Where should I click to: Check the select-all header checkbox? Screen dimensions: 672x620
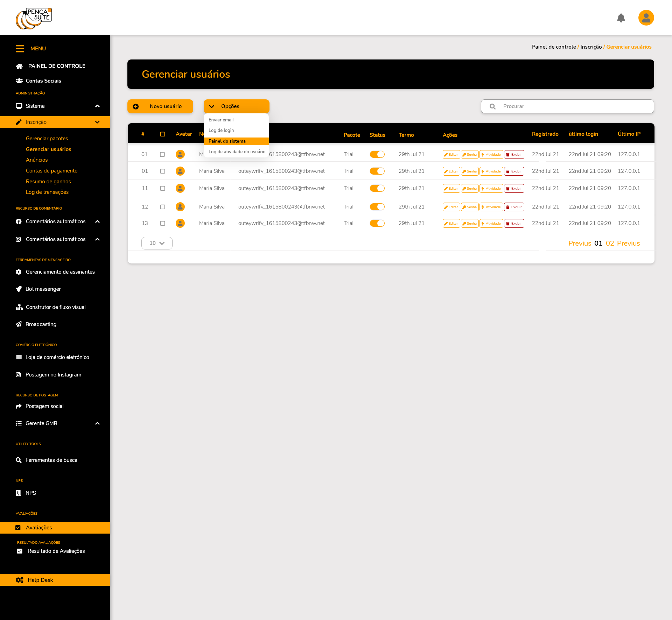point(163,134)
